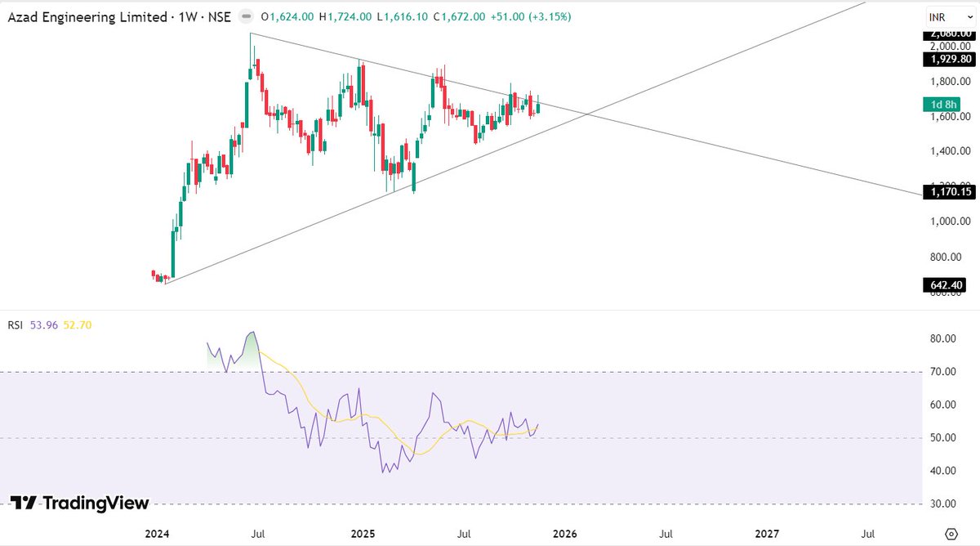
Task: Click grey market status icon beside NSE
Action: pos(246,16)
